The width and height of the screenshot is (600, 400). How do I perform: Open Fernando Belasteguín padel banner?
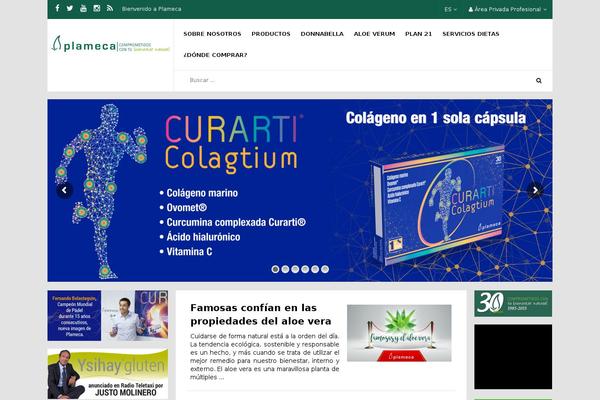point(108,315)
